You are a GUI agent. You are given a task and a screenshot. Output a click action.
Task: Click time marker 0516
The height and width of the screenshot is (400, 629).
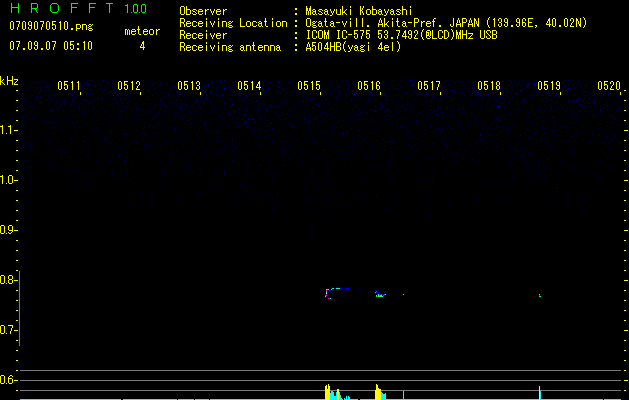pyautogui.click(x=369, y=86)
